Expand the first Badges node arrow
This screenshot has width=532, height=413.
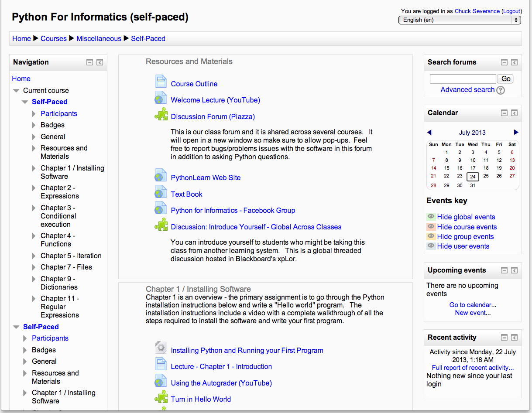(34, 125)
